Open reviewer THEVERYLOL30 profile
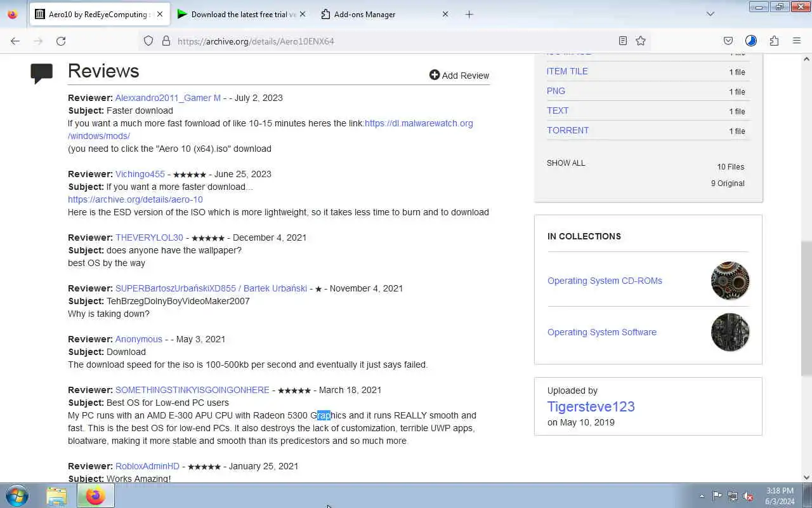This screenshot has height=508, width=812. 149,237
